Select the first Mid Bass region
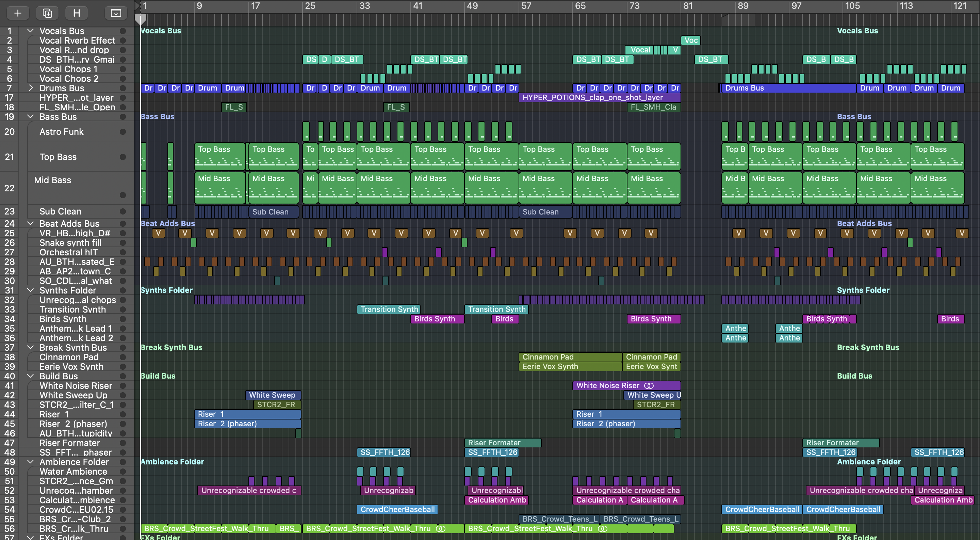Image resolution: width=980 pixels, height=540 pixels. pos(219,188)
